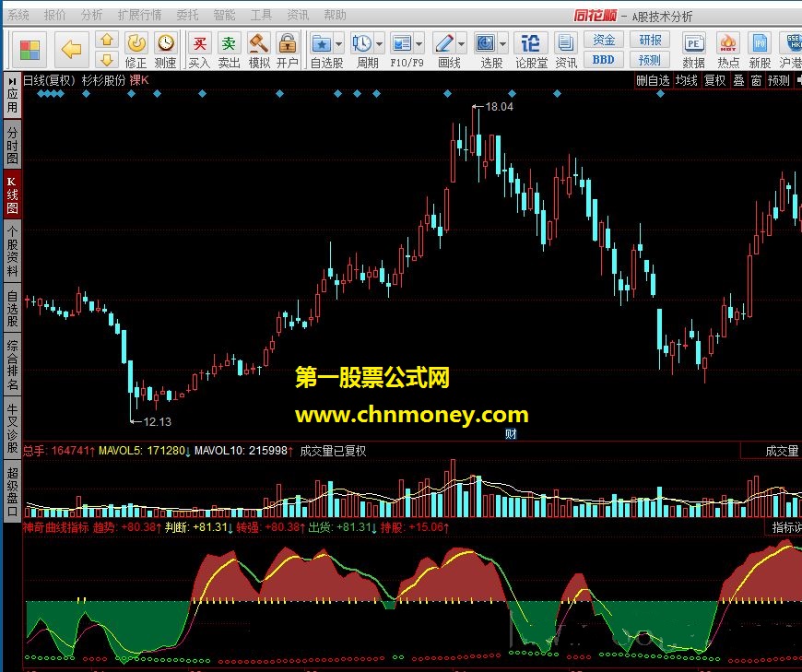Open the 报价 menu
This screenshot has width=802, height=672.
coord(54,16)
